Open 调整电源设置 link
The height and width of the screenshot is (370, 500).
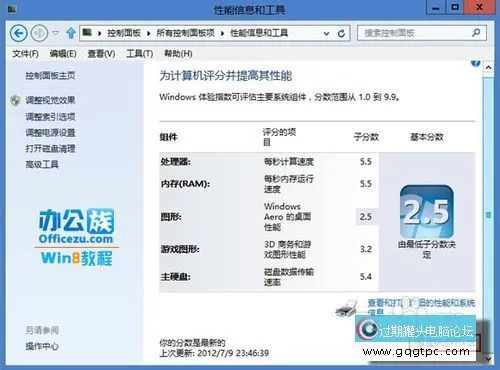tap(50, 133)
